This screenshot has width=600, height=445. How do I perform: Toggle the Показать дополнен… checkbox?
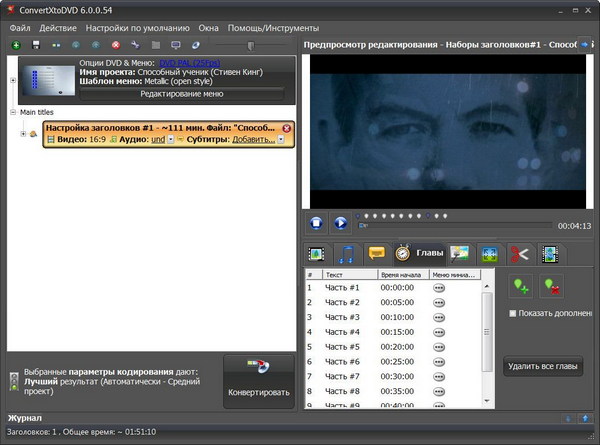[x=513, y=313]
